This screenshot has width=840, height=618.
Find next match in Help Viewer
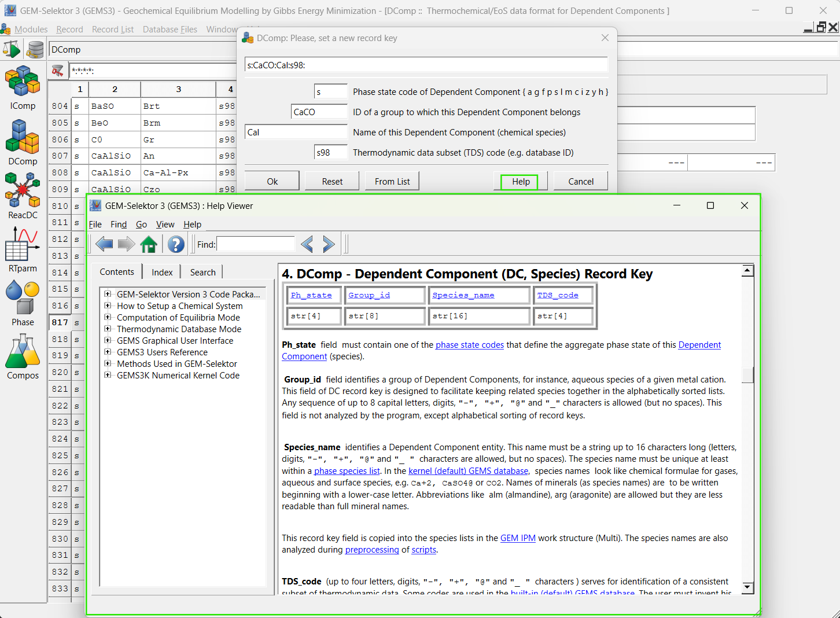click(329, 244)
